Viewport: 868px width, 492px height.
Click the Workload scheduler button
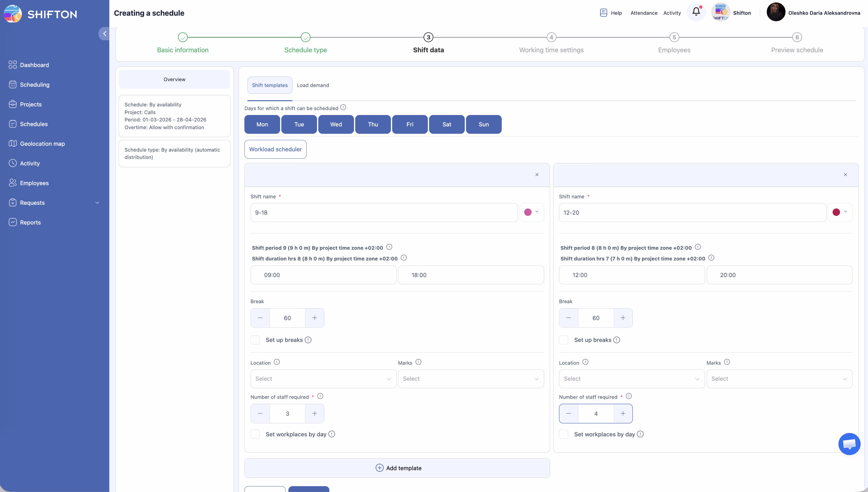(275, 149)
